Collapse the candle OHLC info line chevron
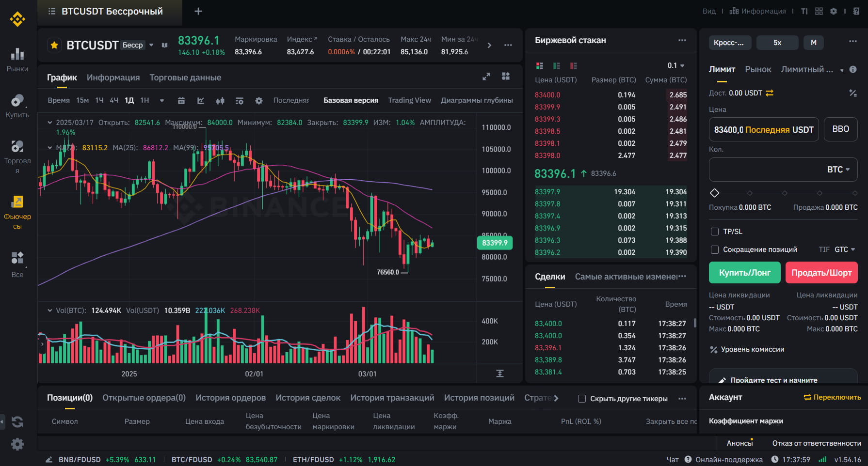Image resolution: width=868 pixels, height=466 pixels. [49, 123]
